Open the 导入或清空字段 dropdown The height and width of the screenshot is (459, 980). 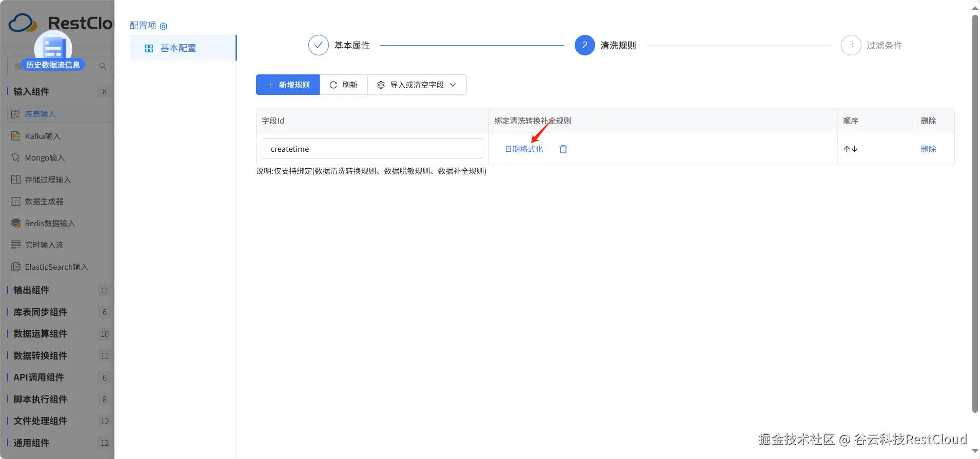(x=417, y=85)
